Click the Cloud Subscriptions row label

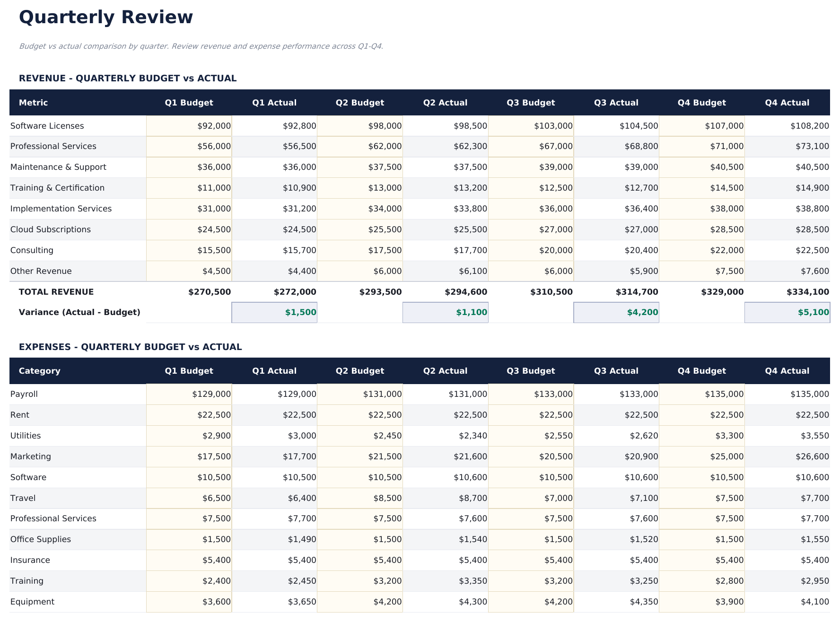50,229
